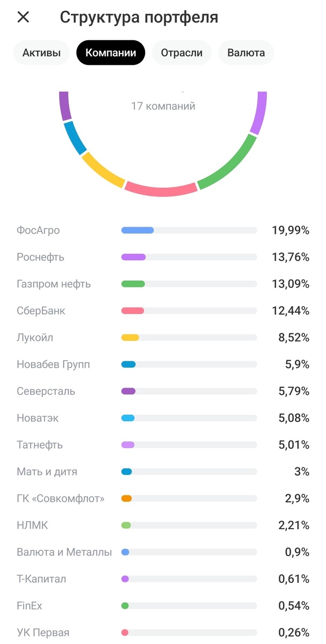This screenshot has width=326, height=644.
Task: Open the Отрасли tab
Action: click(x=181, y=52)
